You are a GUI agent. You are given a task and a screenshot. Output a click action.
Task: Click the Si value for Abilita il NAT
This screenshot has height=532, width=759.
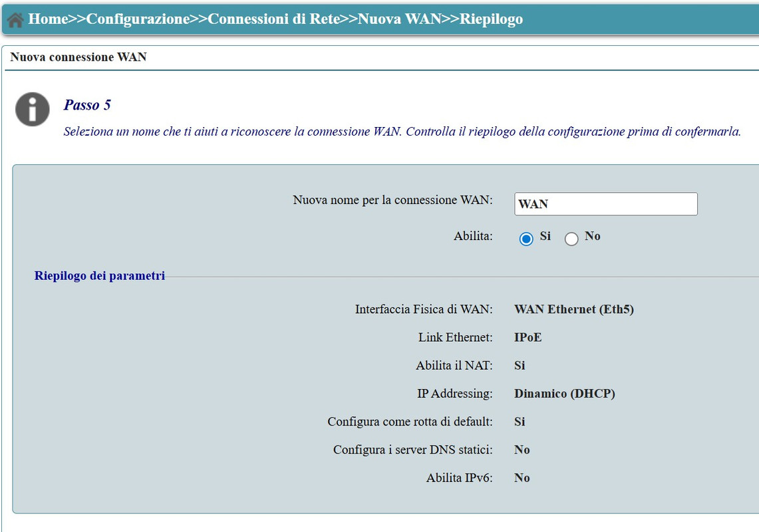coord(520,366)
